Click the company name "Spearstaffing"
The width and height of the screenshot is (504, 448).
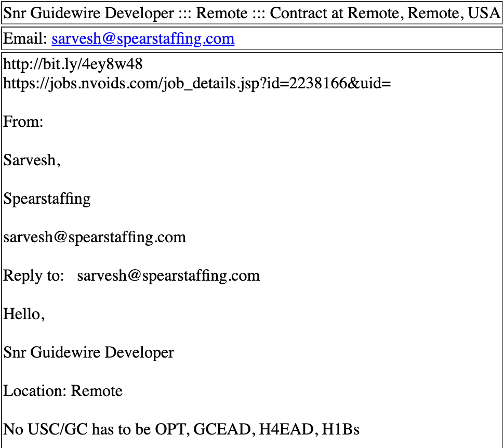(47, 199)
